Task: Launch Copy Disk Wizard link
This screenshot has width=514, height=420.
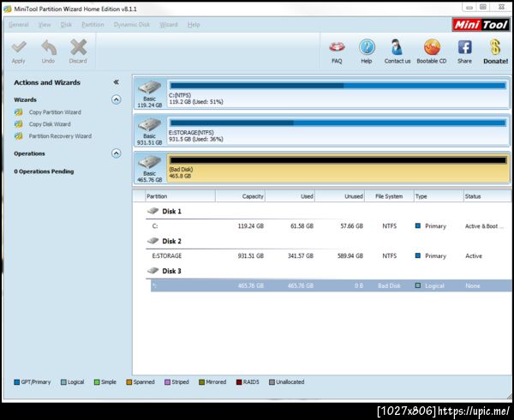Action: click(50, 124)
